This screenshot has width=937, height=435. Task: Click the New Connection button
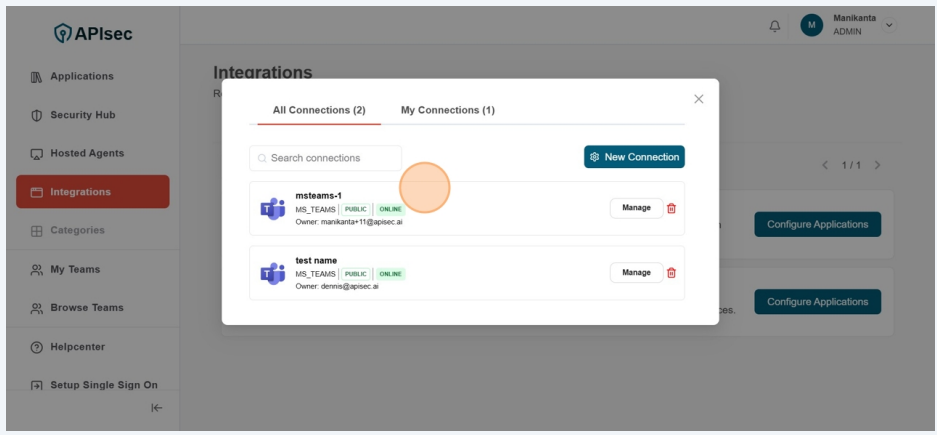click(x=634, y=157)
